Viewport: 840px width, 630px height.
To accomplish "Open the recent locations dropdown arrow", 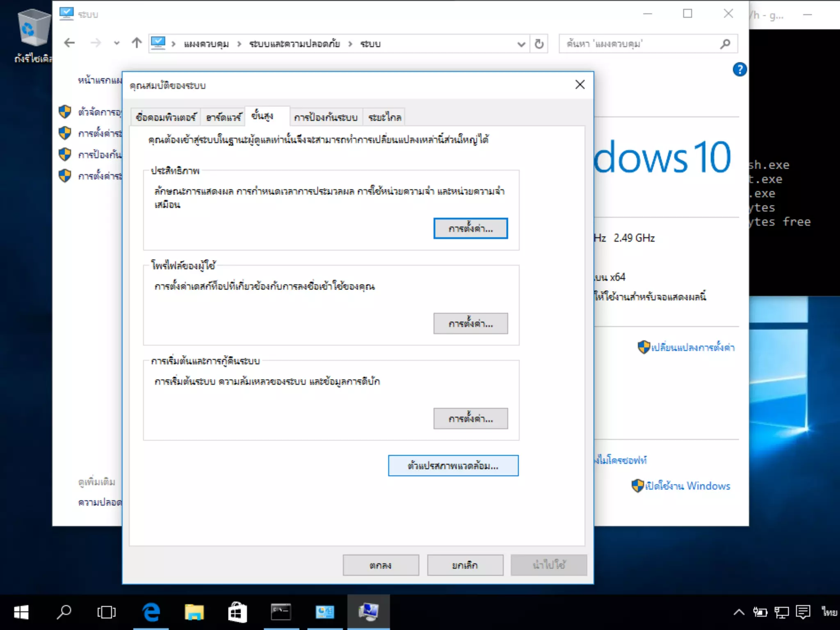I will pos(116,43).
